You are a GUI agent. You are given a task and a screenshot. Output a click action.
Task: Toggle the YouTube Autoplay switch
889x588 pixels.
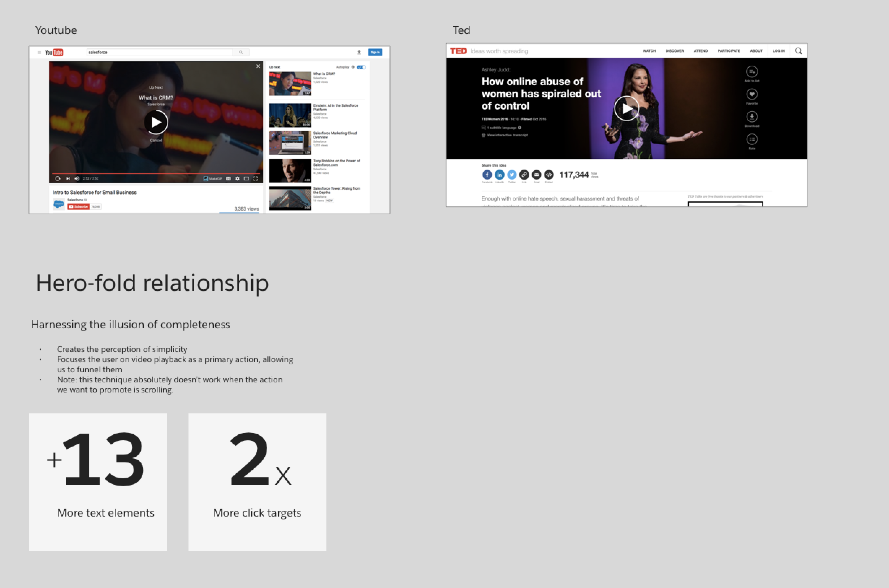[x=361, y=67]
